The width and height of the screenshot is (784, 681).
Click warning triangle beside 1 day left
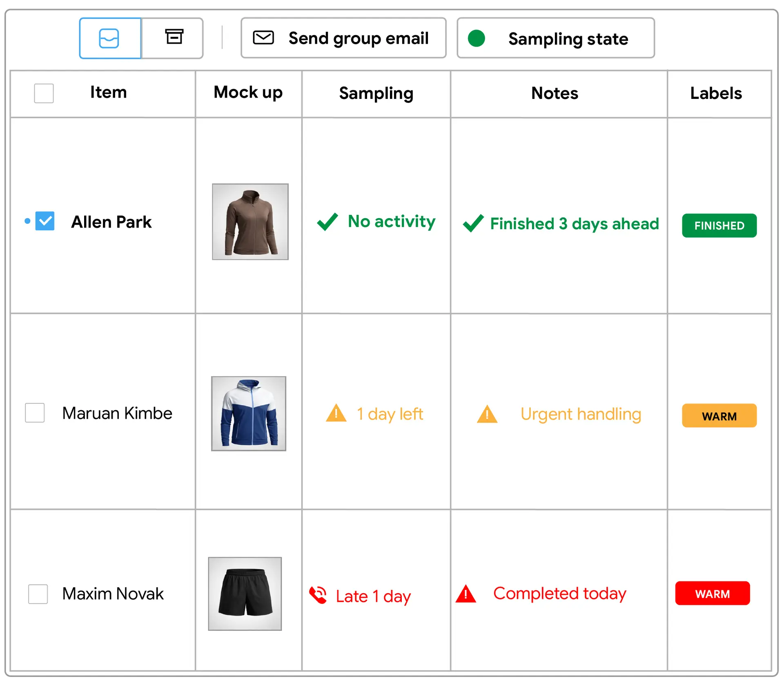coord(336,413)
